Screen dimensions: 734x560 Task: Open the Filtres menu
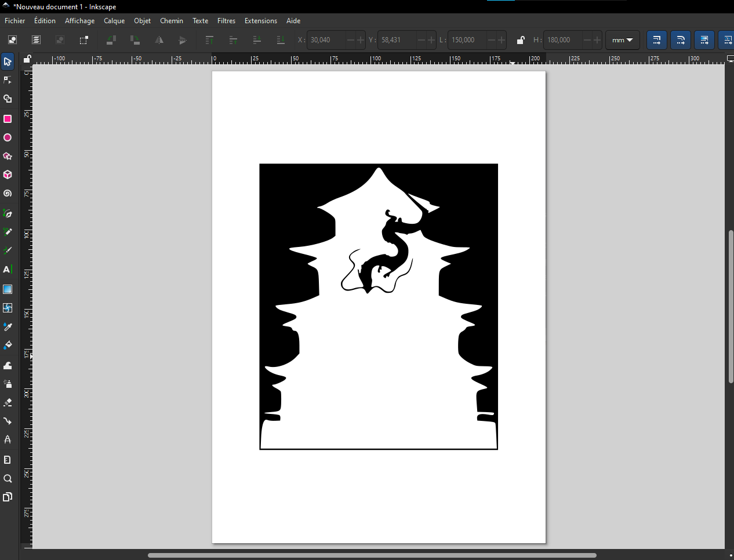[x=226, y=21]
